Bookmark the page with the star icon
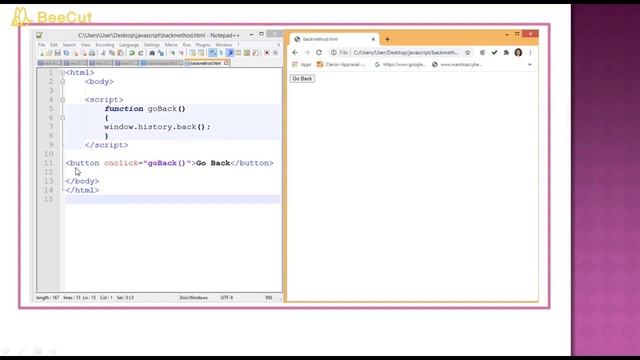Screen dimensions: 640x360 click(468, 53)
